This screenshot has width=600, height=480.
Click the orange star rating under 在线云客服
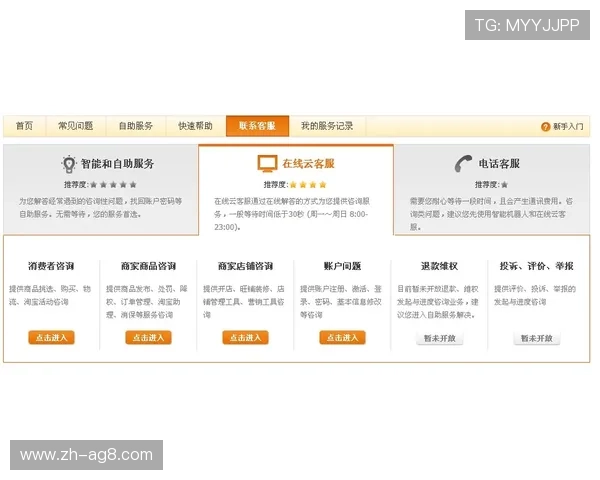click(x=308, y=185)
